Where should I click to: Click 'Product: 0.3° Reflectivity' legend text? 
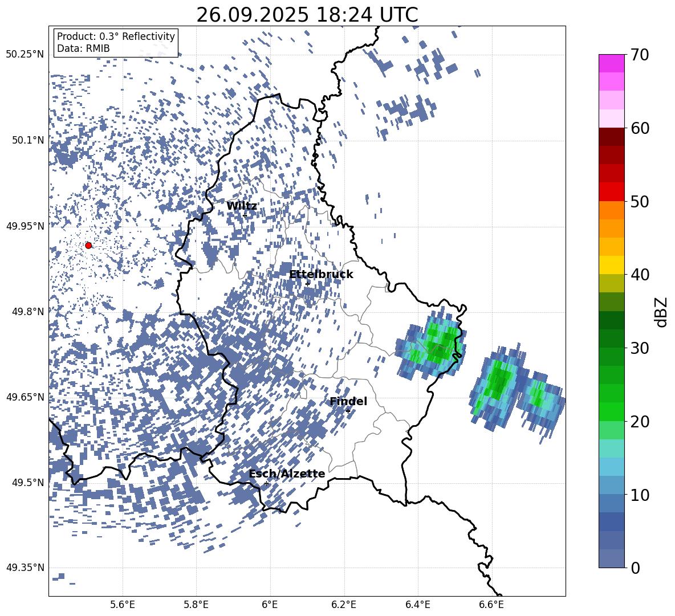pyautogui.click(x=116, y=36)
